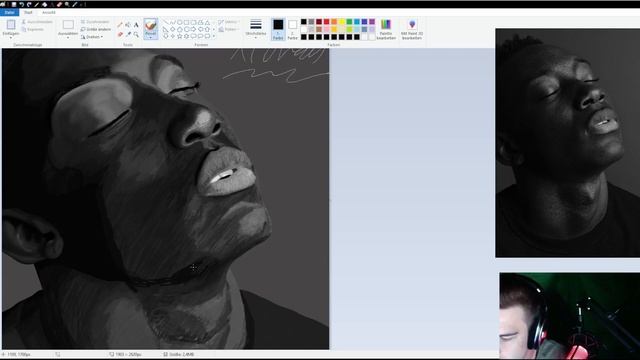Pick the yellow color swatch
The width and height of the screenshot is (640, 360).
[342, 22]
